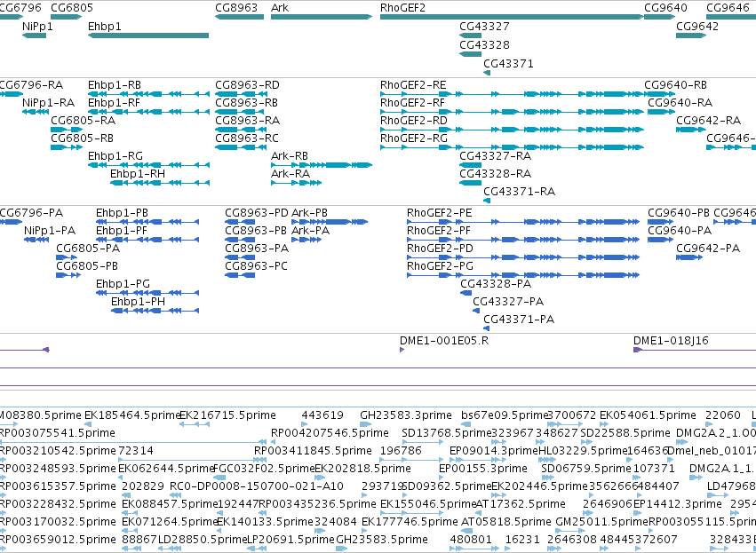Open transcript NiPp1-RA
Viewport: 756px width, 553px height.
(48, 103)
